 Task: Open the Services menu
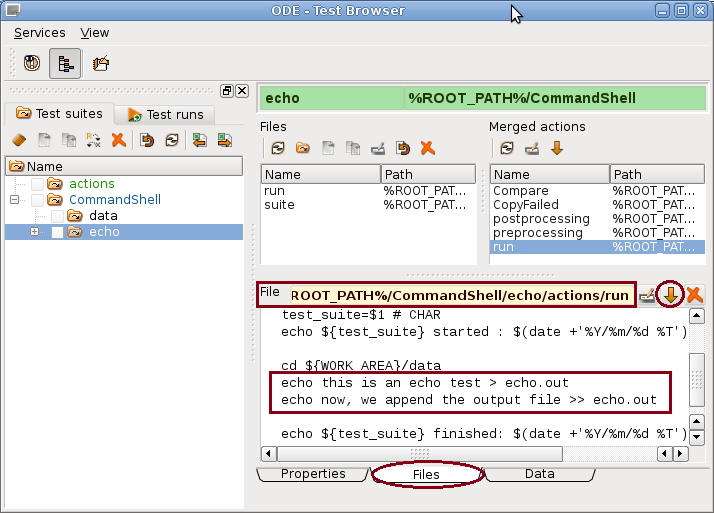[39, 33]
